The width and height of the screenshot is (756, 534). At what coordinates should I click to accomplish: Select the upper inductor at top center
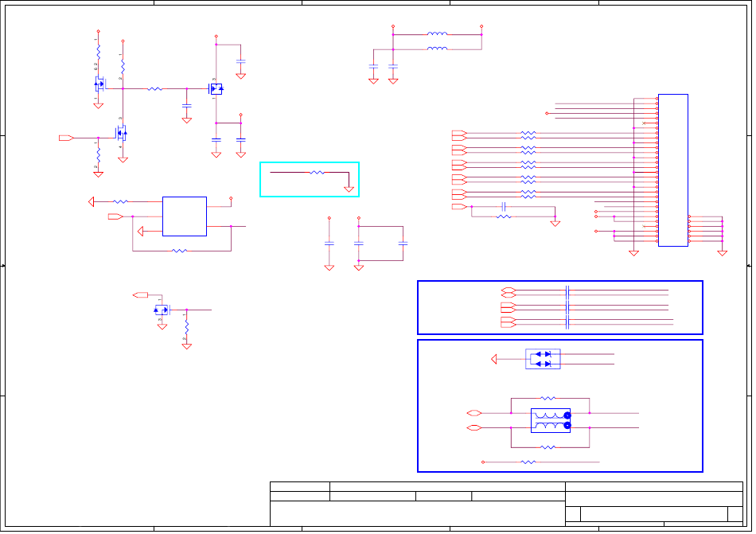click(438, 33)
